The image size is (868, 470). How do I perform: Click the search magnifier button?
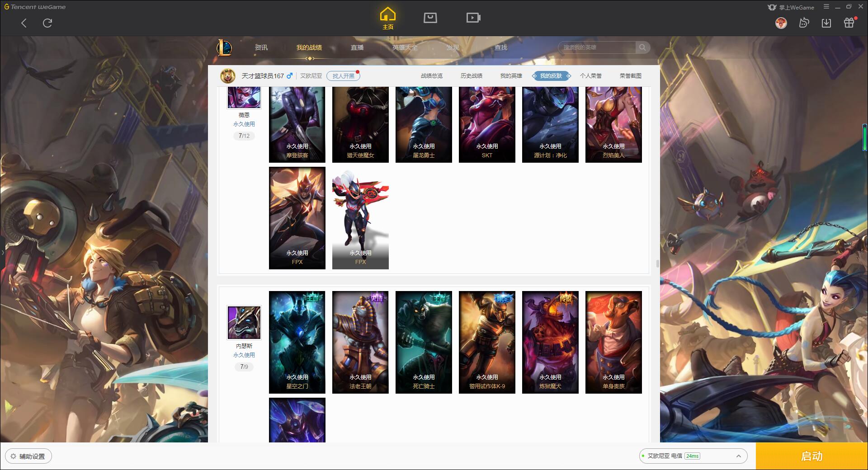pos(642,47)
